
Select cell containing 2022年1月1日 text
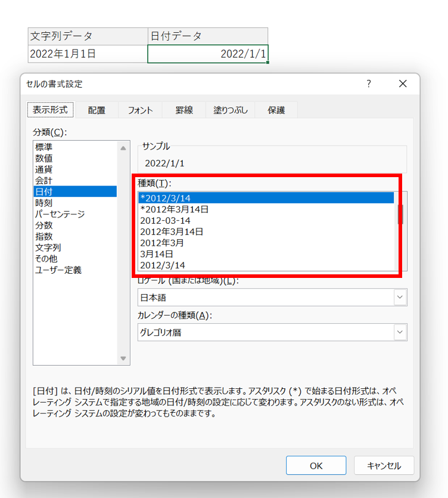pos(88,54)
